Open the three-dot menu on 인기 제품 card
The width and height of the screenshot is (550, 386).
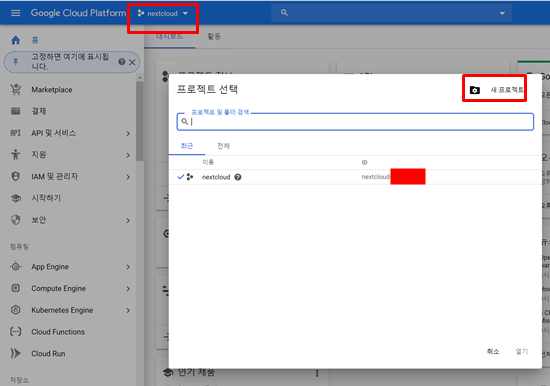317,373
